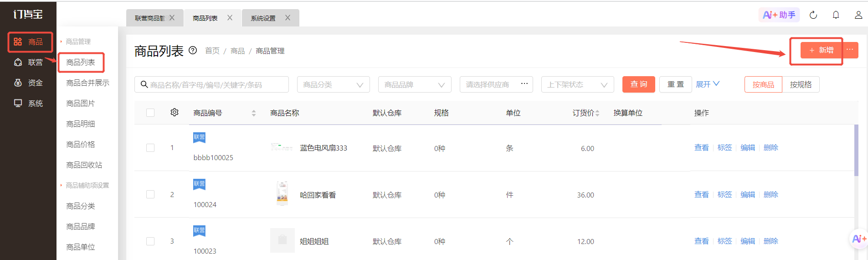868x260 pixels.
Task: Click the help question mark beside 商品列表
Action: coord(193,50)
